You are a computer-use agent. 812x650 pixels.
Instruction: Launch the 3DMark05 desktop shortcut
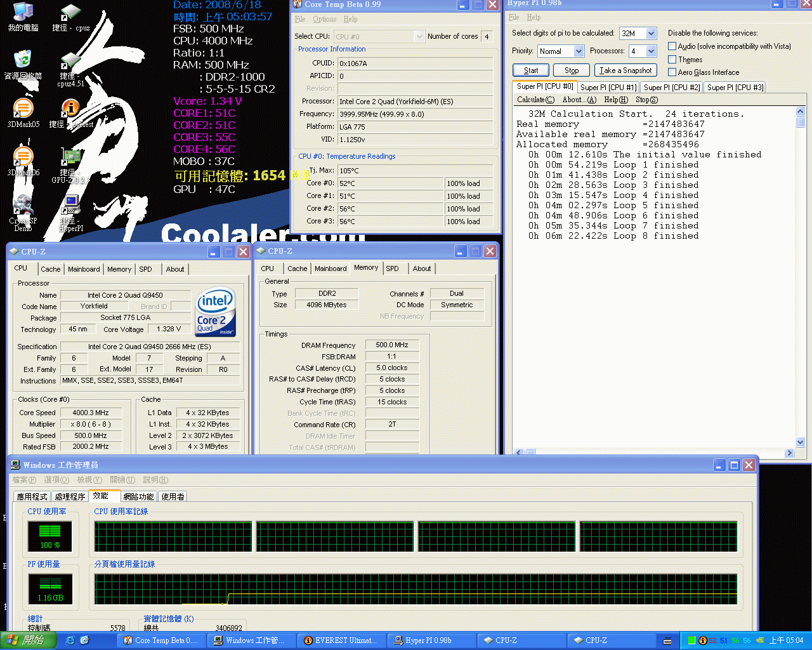23,109
